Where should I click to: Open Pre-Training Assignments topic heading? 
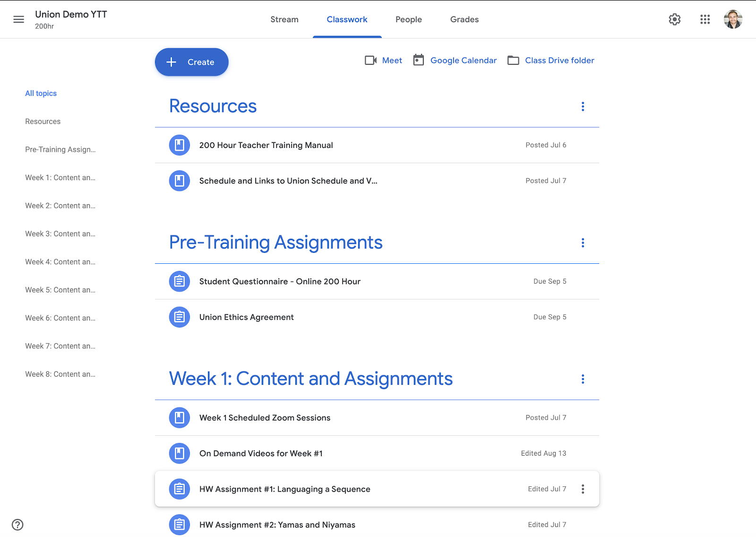pos(276,243)
